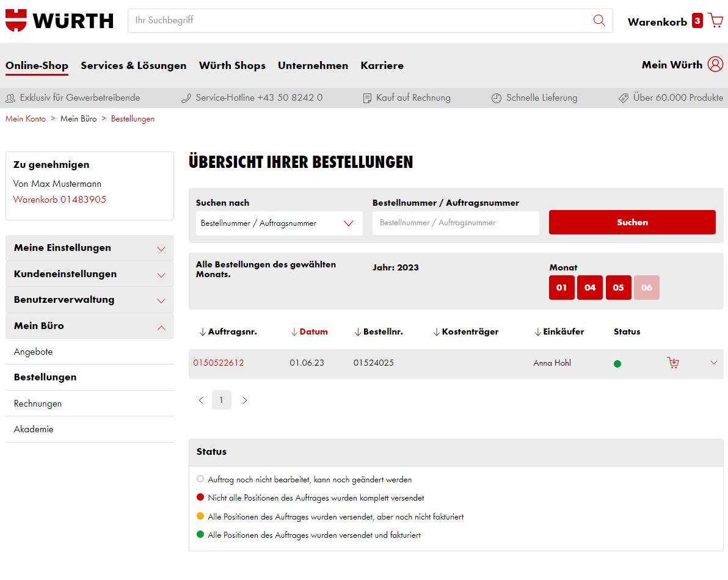
Task: Select page 1 in pagination
Action: [222, 400]
